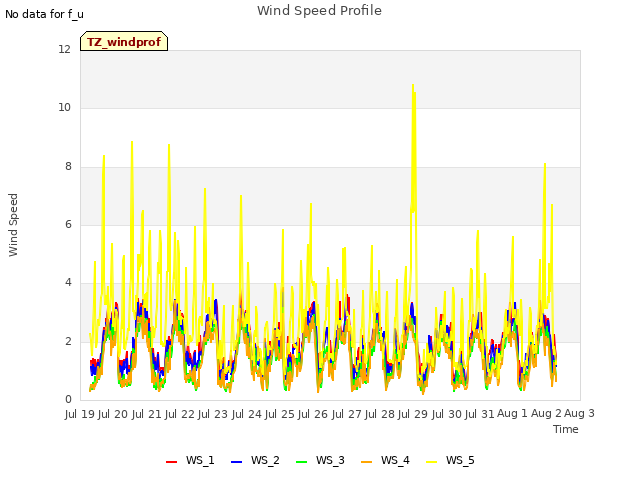
Task: Click the Aug 1 x-axis tick label
Action: click(x=512, y=414)
